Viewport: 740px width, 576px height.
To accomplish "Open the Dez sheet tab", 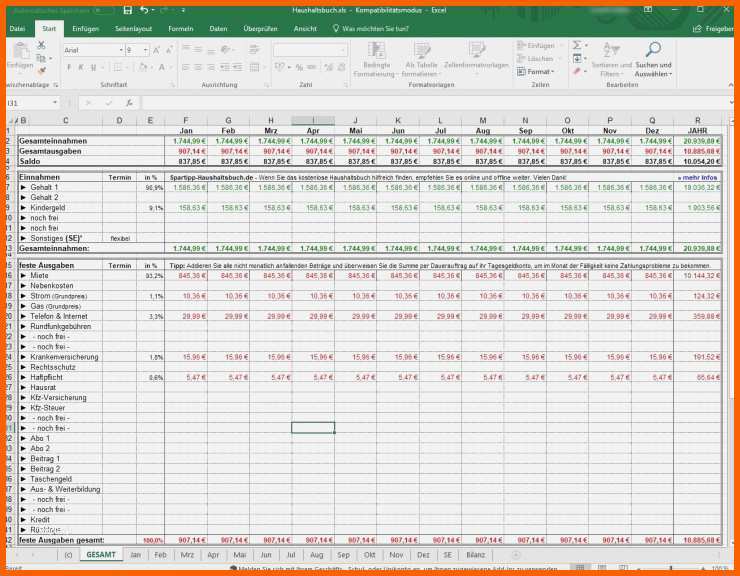I will tap(423, 555).
